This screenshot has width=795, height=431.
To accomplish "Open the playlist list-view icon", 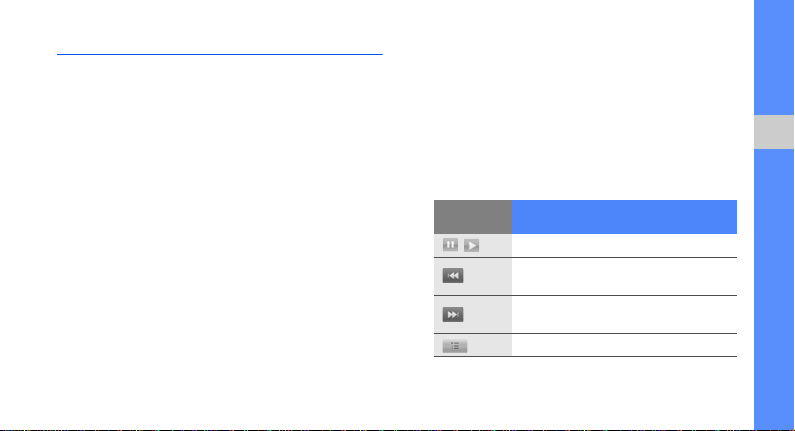I will [455, 346].
